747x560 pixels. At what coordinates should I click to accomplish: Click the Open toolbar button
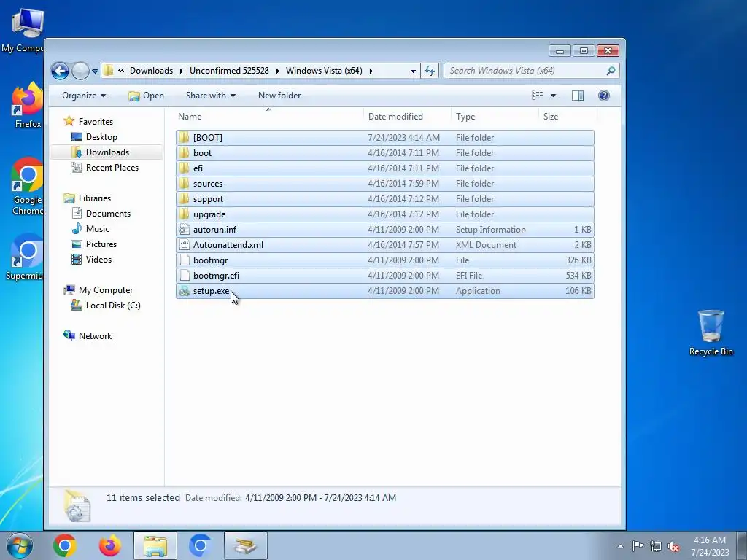[x=146, y=96]
